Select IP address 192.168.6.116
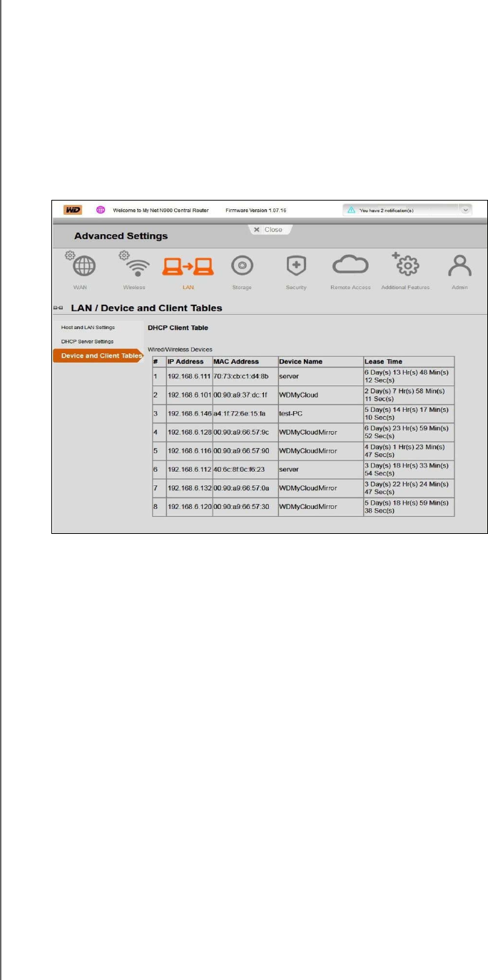Image resolution: width=488 pixels, height=980 pixels. point(189,451)
